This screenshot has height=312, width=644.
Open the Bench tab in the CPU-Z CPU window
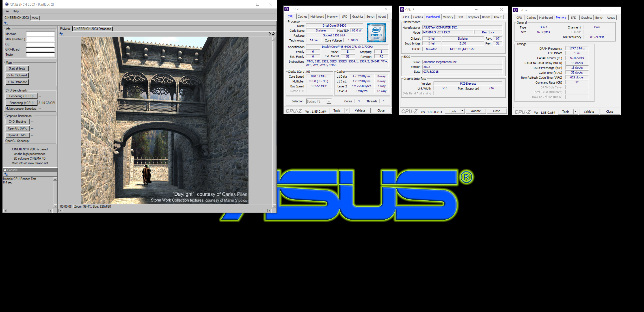coord(370,16)
